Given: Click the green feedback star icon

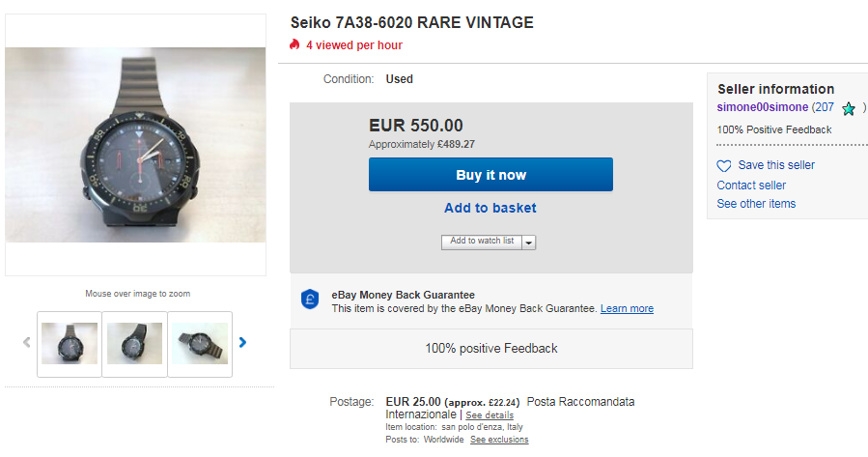Looking at the screenshot, I should 849,108.
